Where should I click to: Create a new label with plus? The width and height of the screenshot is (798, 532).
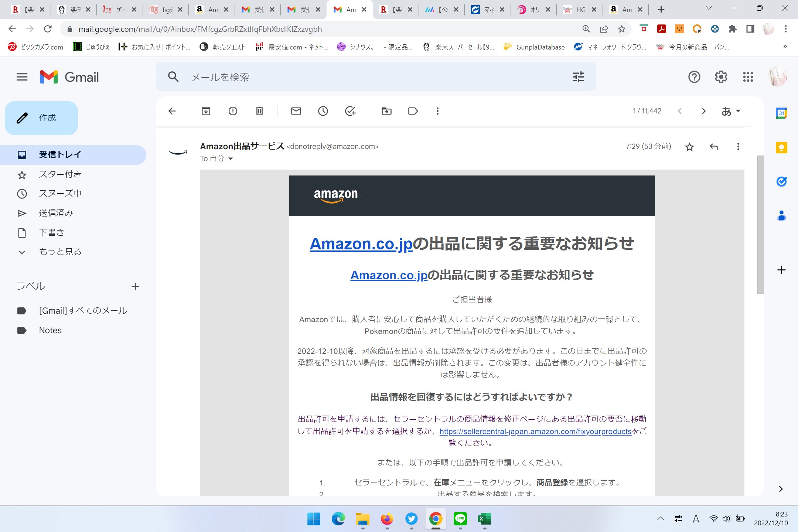pos(135,287)
